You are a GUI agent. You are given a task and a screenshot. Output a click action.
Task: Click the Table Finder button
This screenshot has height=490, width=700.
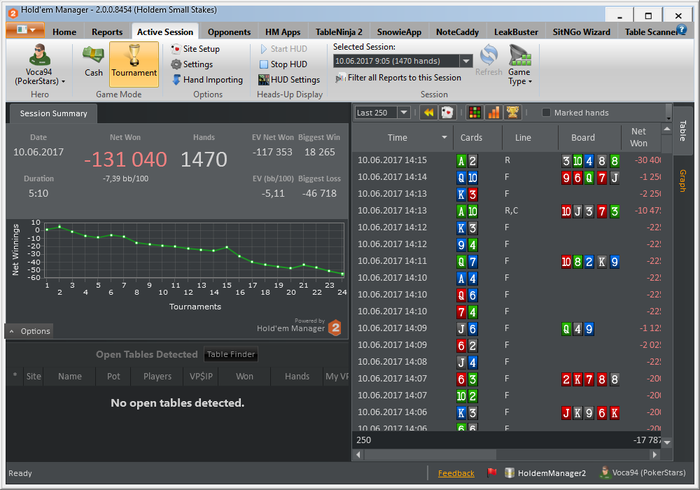click(231, 354)
